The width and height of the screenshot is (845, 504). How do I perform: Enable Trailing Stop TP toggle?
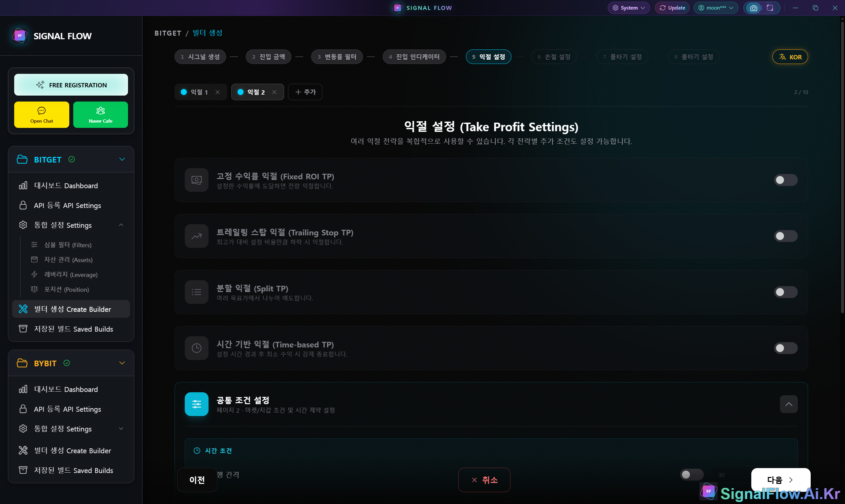785,236
